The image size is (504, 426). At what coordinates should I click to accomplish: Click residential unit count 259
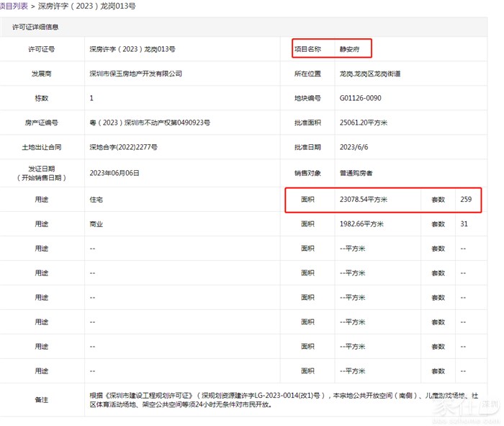(x=466, y=199)
